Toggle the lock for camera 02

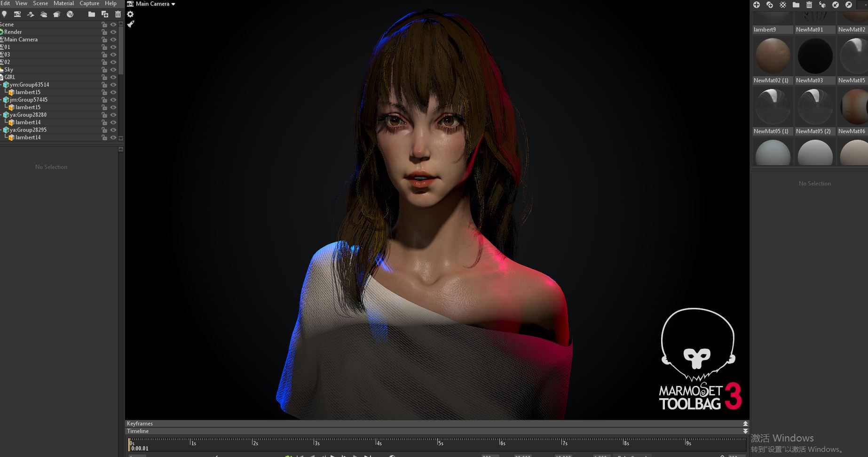pyautogui.click(x=104, y=62)
